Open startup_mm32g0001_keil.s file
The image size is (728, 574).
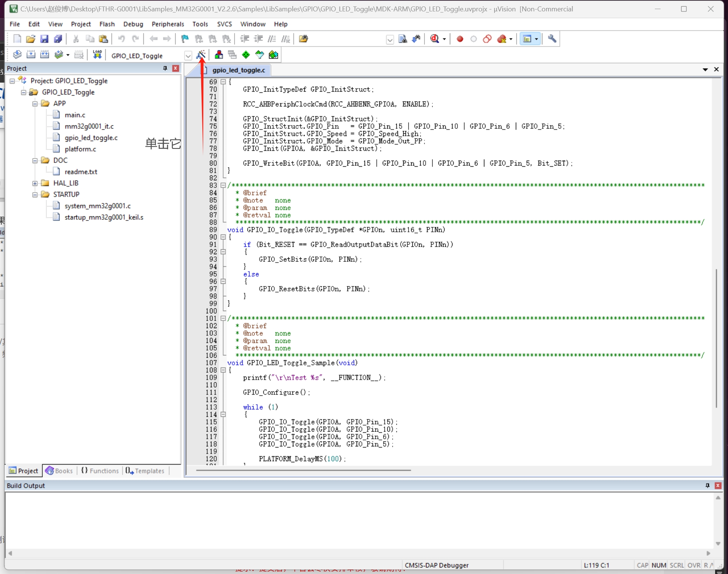coord(104,217)
